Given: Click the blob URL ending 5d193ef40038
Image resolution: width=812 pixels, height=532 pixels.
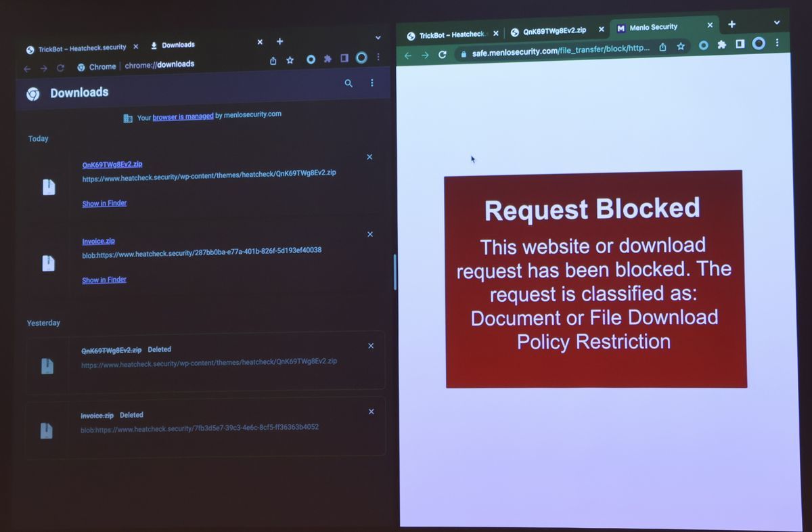Looking at the screenshot, I should click(x=202, y=251).
